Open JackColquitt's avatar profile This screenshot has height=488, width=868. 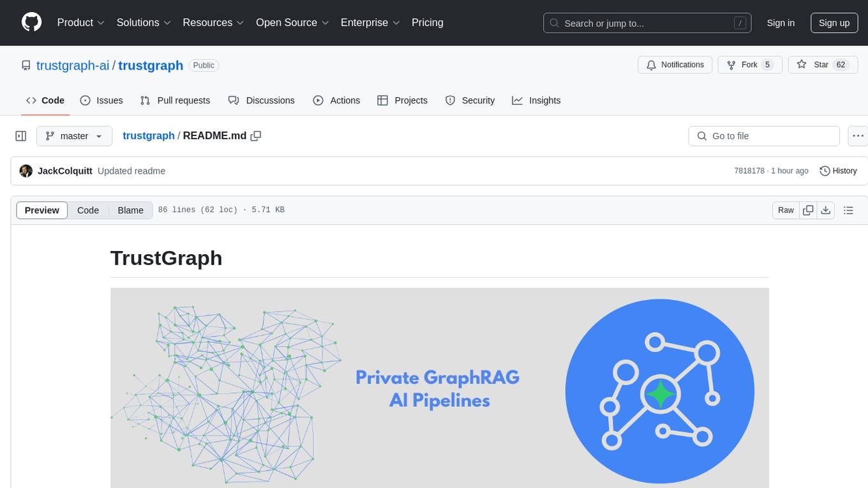click(26, 171)
